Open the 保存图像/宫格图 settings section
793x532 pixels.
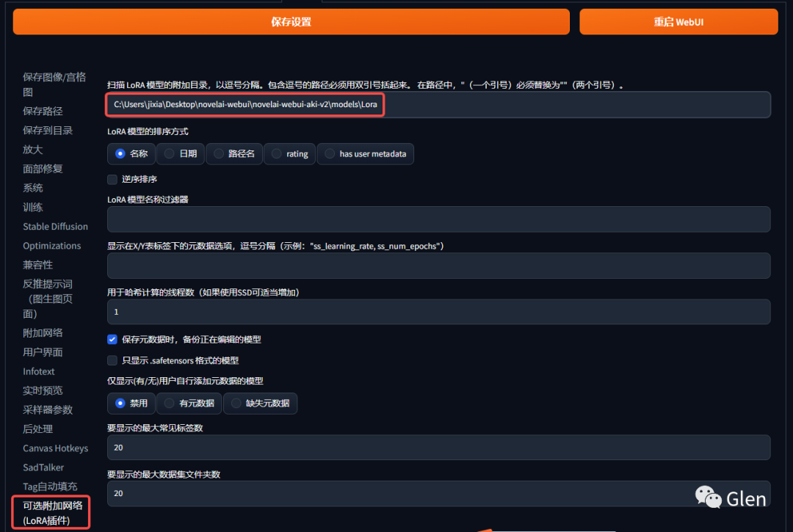pos(54,84)
